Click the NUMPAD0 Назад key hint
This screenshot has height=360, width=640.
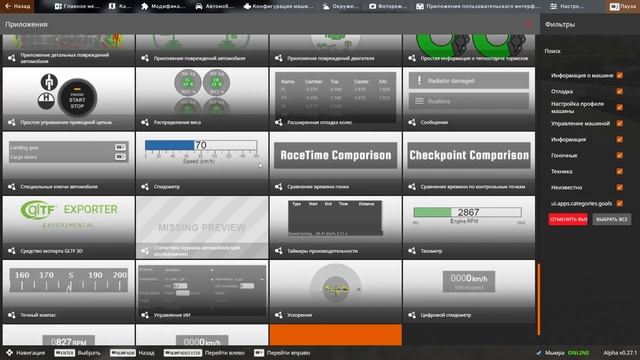[x=122, y=353]
